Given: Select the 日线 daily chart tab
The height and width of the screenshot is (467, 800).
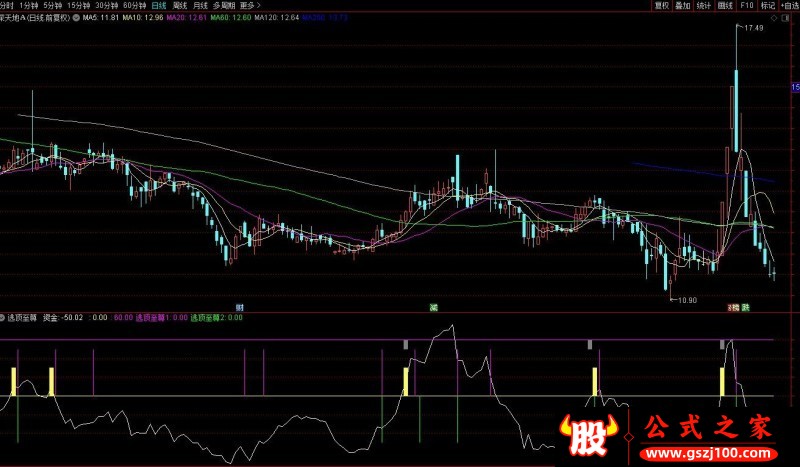Looking at the screenshot, I should tap(159, 5).
